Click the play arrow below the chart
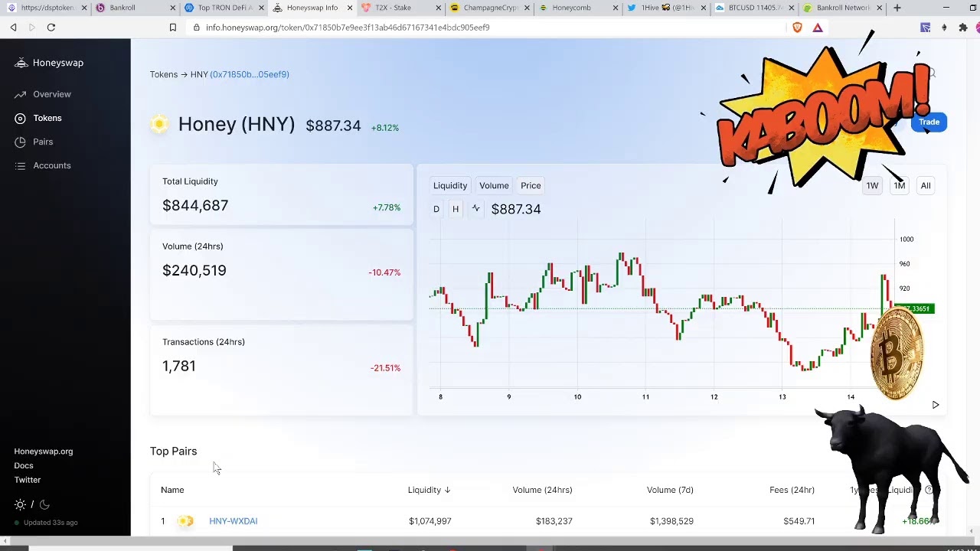Image resolution: width=980 pixels, height=551 pixels. click(936, 405)
